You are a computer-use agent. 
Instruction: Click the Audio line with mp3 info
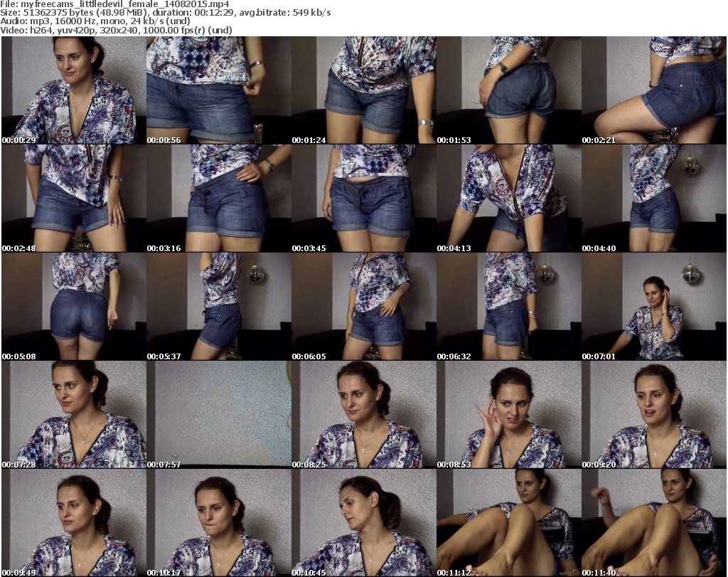click(95, 21)
